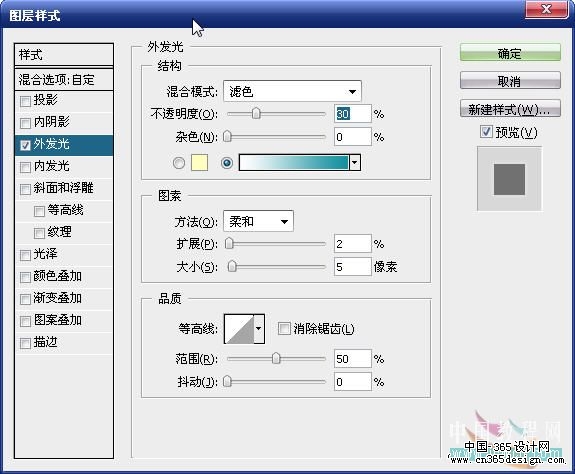Screen dimensions: 575x474
Task: Click the 确定 OK button
Action: coord(510,53)
